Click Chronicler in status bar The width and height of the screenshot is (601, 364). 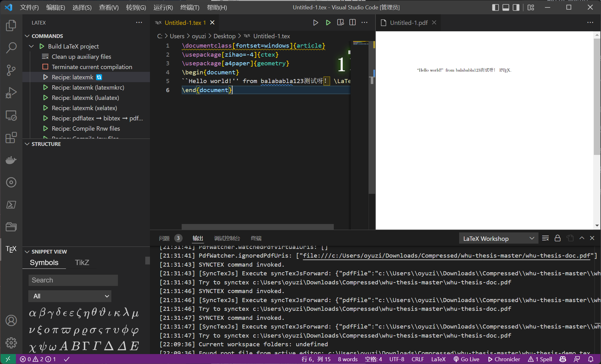(504, 359)
